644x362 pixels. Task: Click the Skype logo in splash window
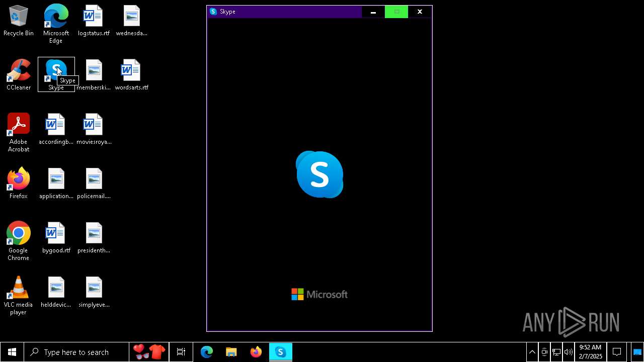319,174
